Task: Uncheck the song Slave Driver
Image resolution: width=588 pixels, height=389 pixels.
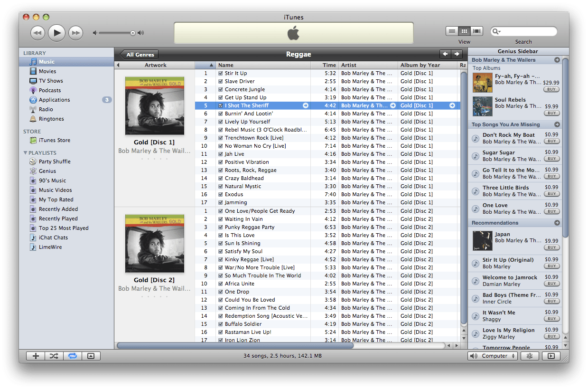Action: click(x=221, y=81)
